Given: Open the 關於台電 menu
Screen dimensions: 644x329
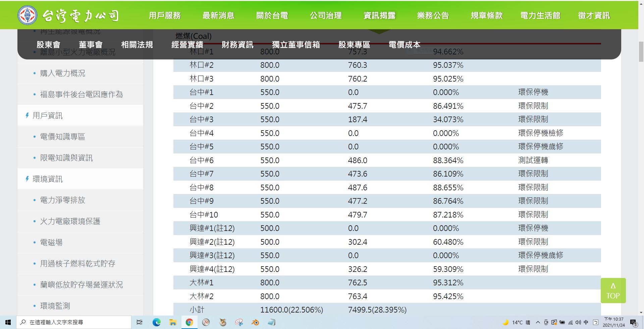Looking at the screenshot, I should [272, 15].
